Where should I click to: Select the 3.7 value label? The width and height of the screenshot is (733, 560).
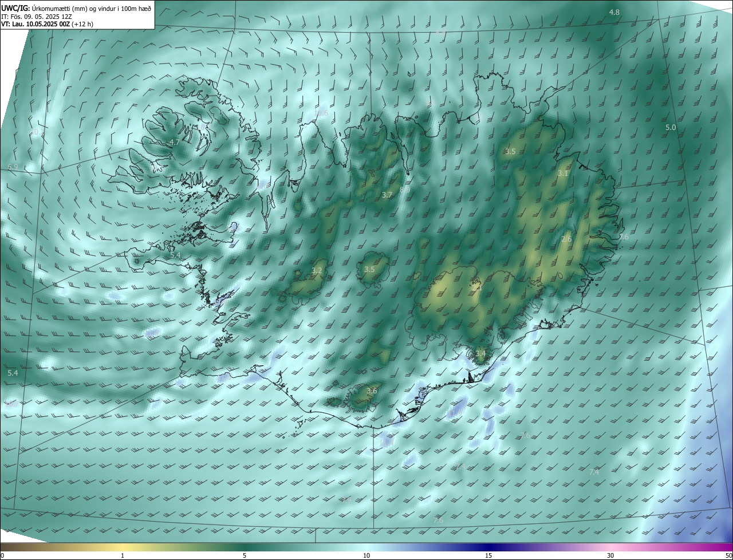(x=387, y=195)
